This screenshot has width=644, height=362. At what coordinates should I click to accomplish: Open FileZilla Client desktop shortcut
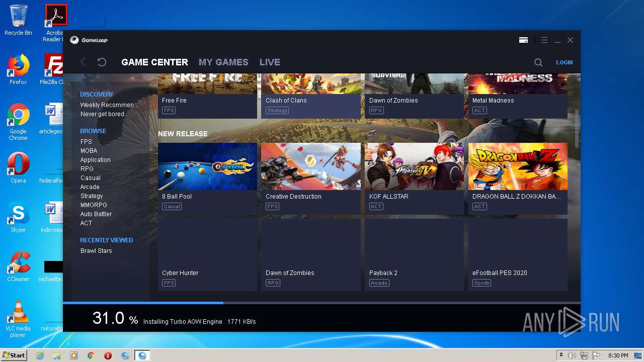click(x=53, y=69)
